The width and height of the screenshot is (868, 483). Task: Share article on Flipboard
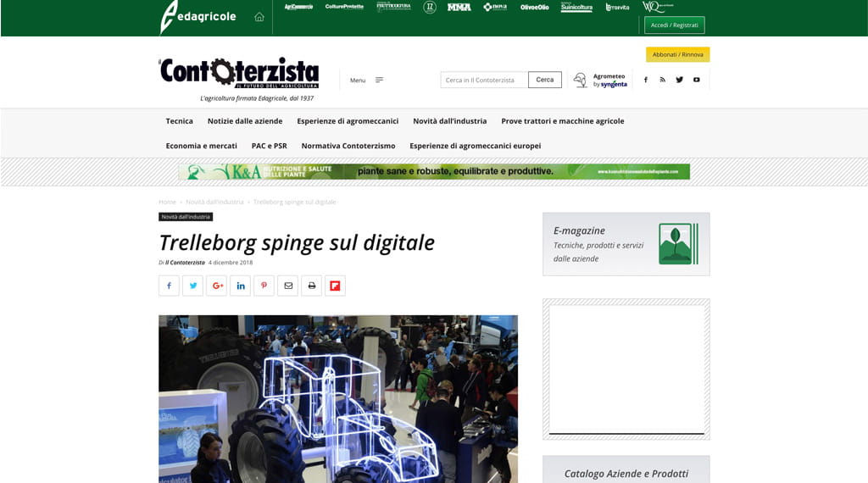(335, 286)
